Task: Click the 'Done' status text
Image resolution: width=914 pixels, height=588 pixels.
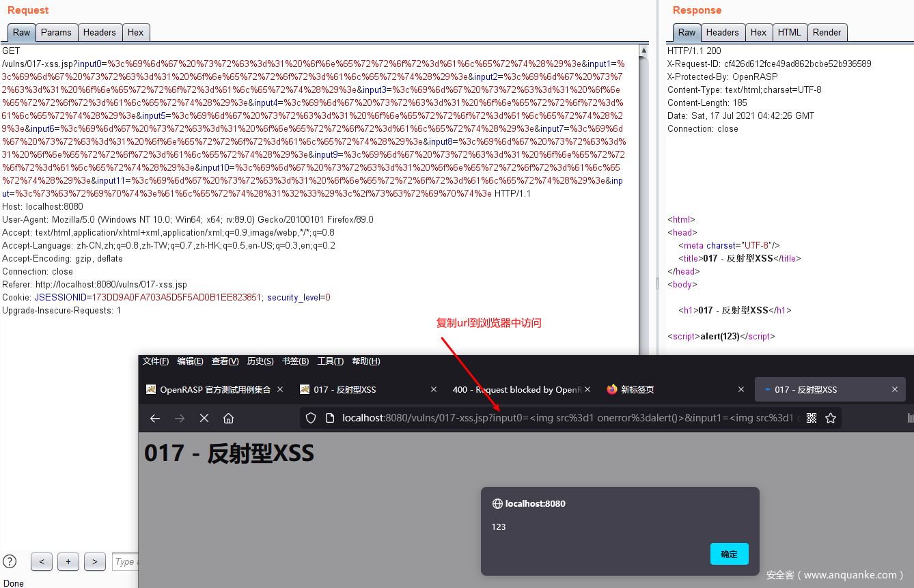Action: point(13,583)
